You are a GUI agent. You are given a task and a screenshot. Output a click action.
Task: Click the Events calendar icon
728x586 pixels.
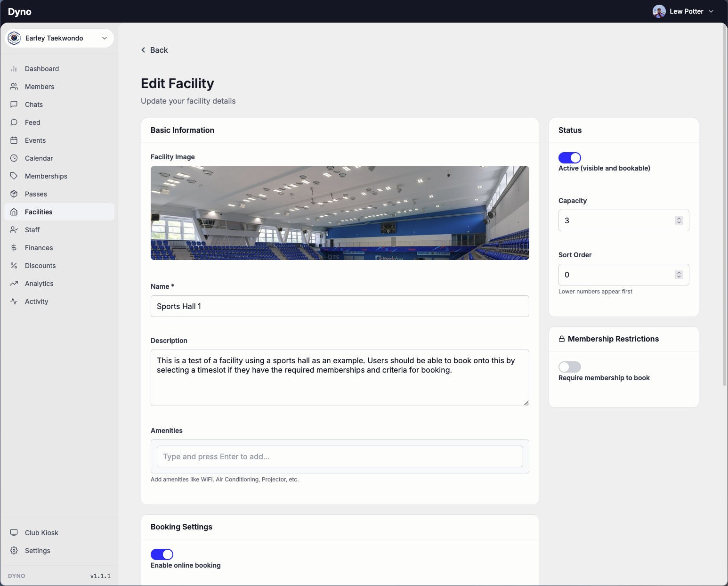(14, 140)
